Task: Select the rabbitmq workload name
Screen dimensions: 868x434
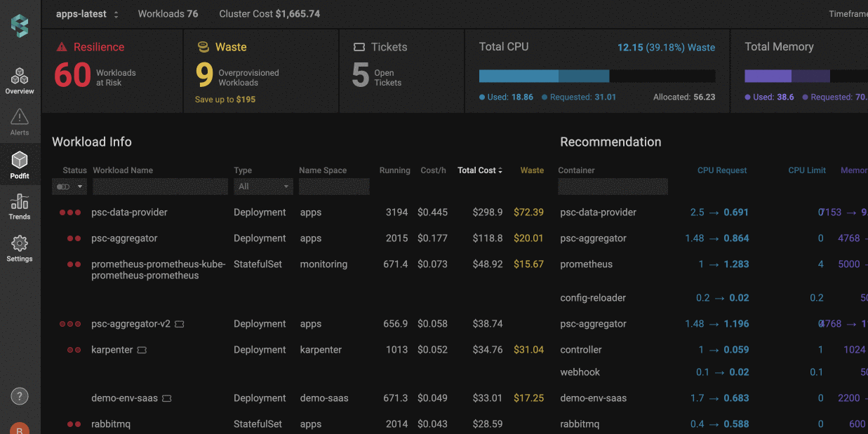Action: tap(111, 424)
